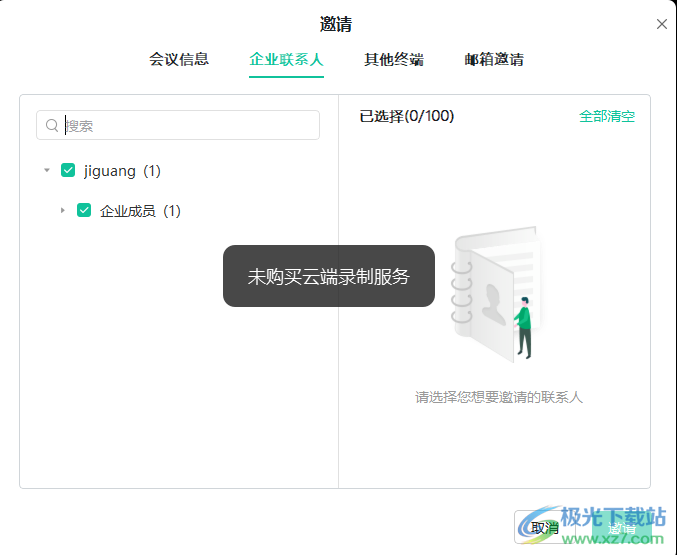Toggle the 企业成员 (1) checkbox
677x555 pixels.
pyautogui.click(x=84, y=211)
